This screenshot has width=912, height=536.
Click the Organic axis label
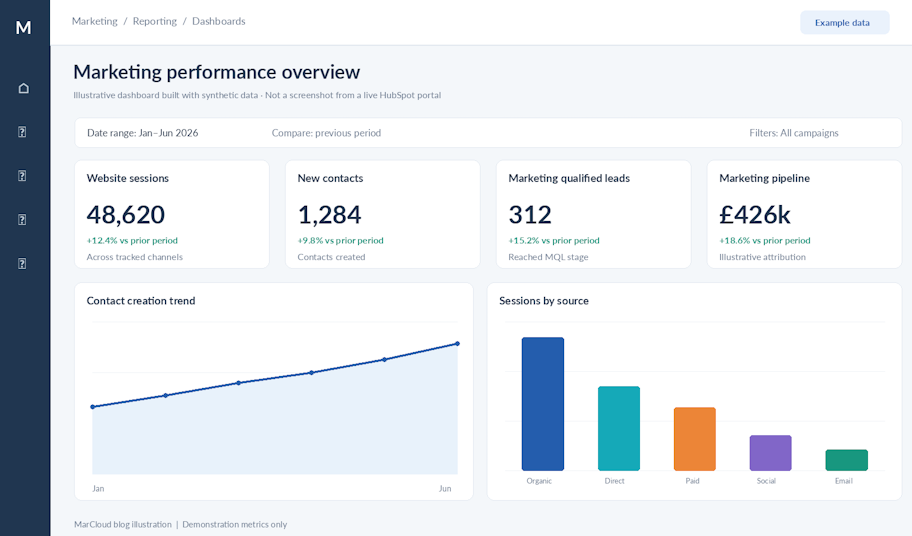(x=539, y=481)
